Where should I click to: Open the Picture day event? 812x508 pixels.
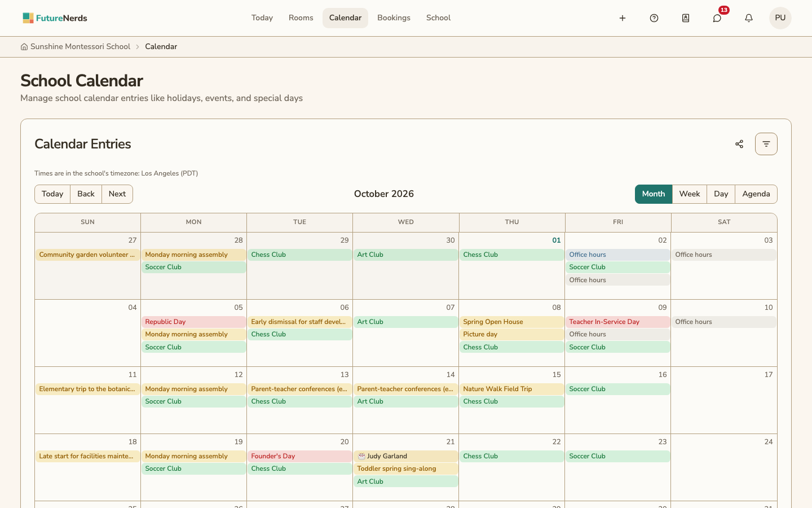click(512, 334)
